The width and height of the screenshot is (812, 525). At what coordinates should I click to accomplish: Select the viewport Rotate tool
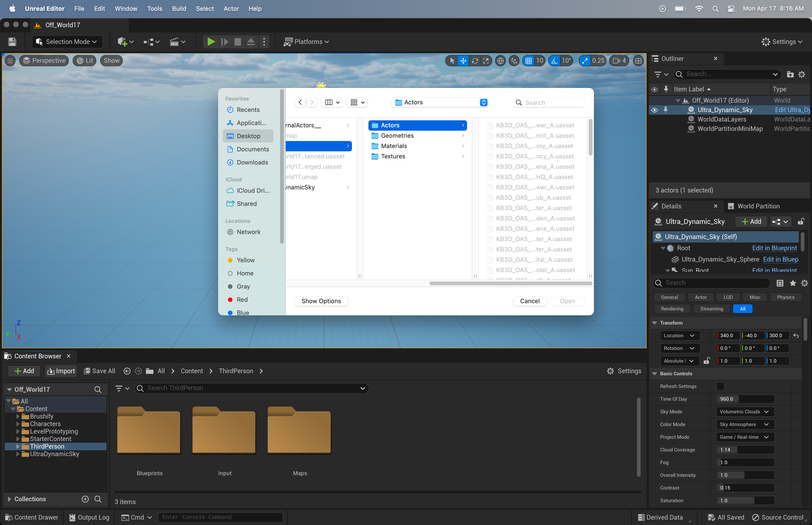[x=475, y=61]
